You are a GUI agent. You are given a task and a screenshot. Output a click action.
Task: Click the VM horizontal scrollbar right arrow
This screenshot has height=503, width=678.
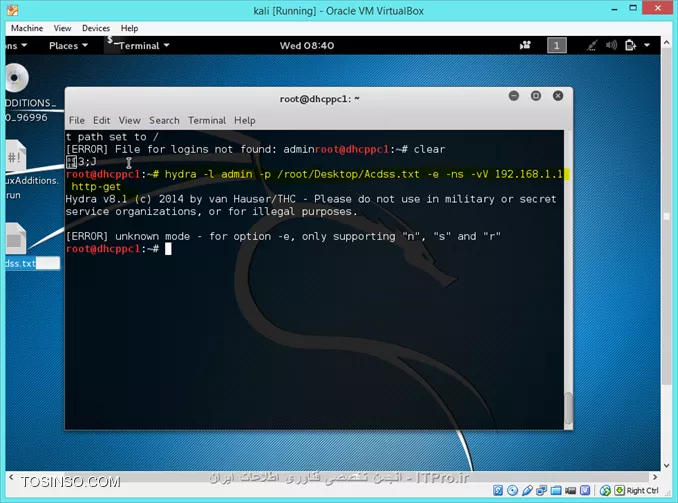[655, 477]
